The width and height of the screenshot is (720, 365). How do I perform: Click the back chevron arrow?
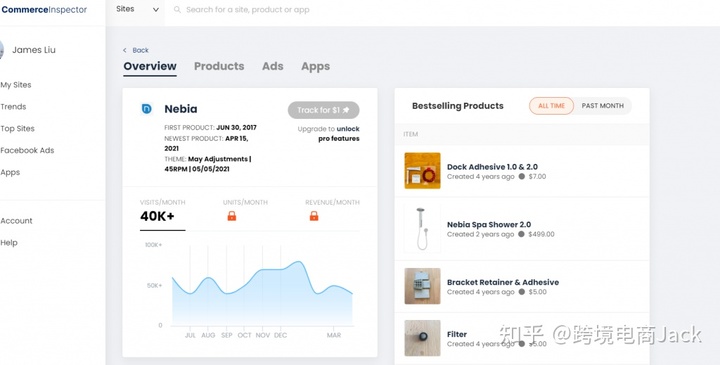click(124, 51)
